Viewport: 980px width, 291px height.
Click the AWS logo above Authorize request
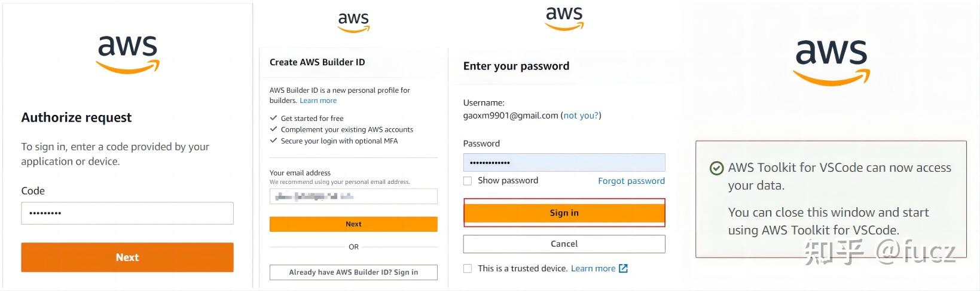point(127,54)
